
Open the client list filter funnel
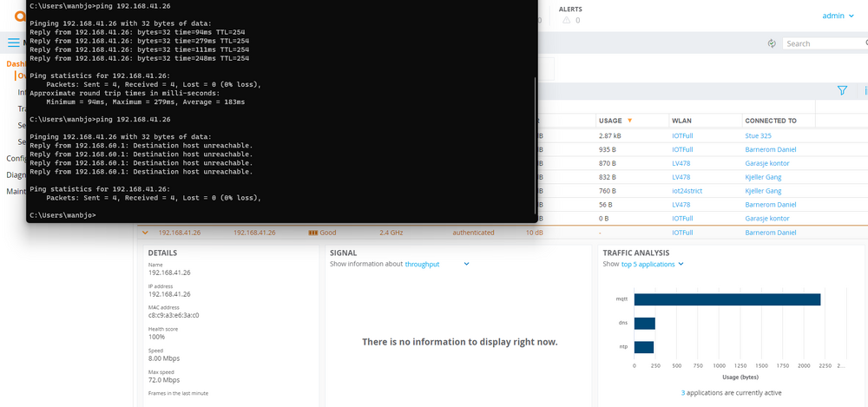click(841, 90)
